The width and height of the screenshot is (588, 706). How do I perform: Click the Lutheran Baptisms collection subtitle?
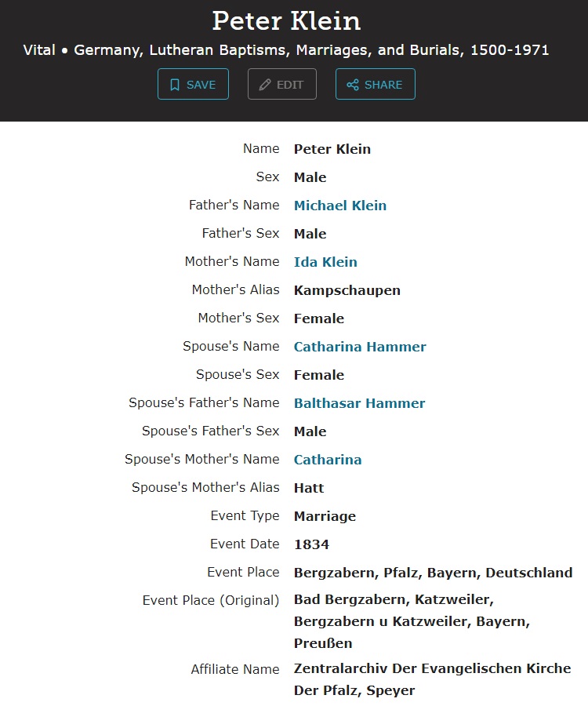pyautogui.click(x=286, y=50)
